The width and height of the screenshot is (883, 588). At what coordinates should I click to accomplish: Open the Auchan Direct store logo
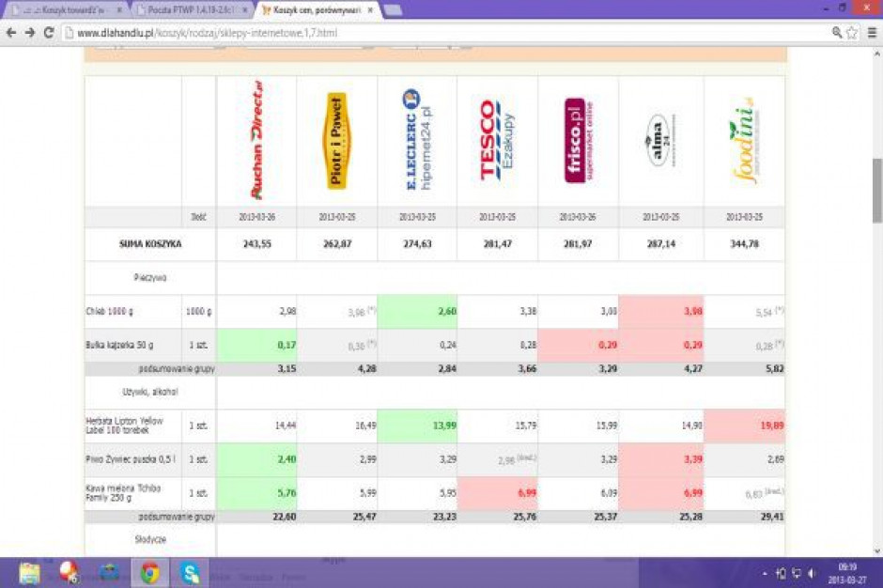click(x=256, y=140)
